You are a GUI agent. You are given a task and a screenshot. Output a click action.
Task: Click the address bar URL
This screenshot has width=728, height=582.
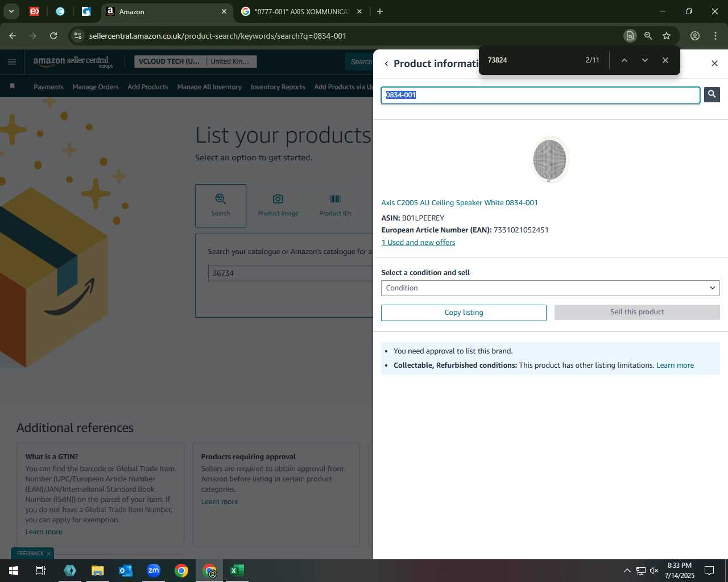[218, 36]
